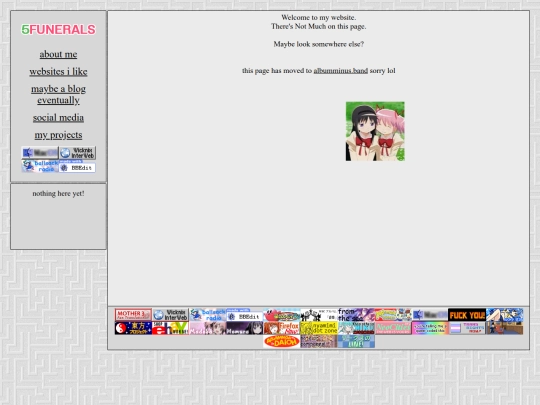540x405 pixels.
Task: Click the BBEdit badge in the sidebar
Action: [77, 166]
